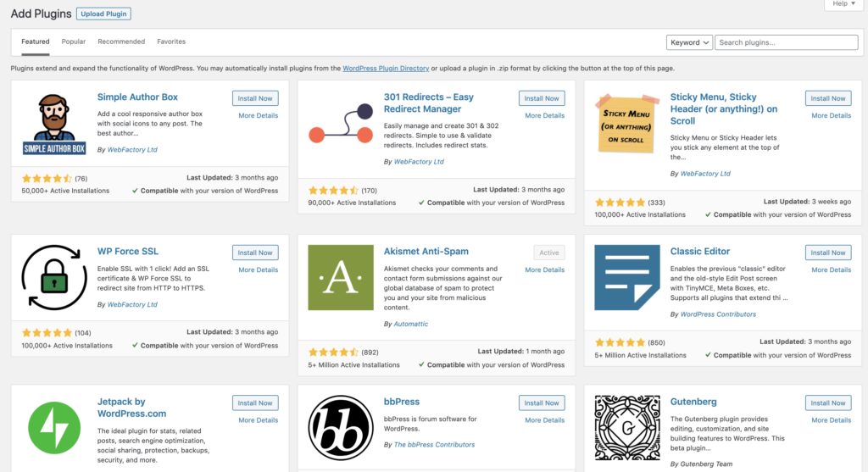
Task: Open the Akismet Anti-Spam title link
Action: (426, 251)
